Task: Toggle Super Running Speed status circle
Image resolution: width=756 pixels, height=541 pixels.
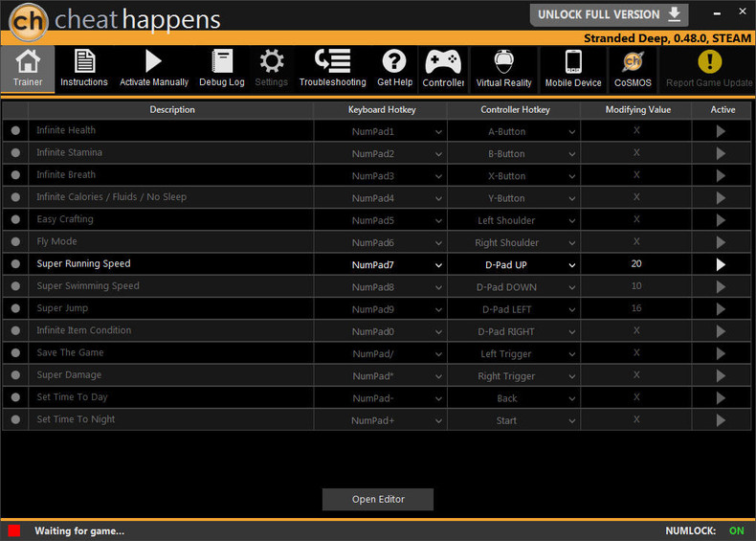Action: tap(15, 263)
